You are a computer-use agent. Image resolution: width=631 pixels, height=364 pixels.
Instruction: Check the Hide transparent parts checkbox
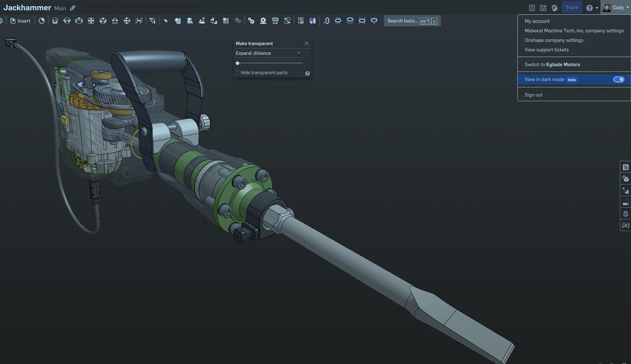(x=237, y=73)
